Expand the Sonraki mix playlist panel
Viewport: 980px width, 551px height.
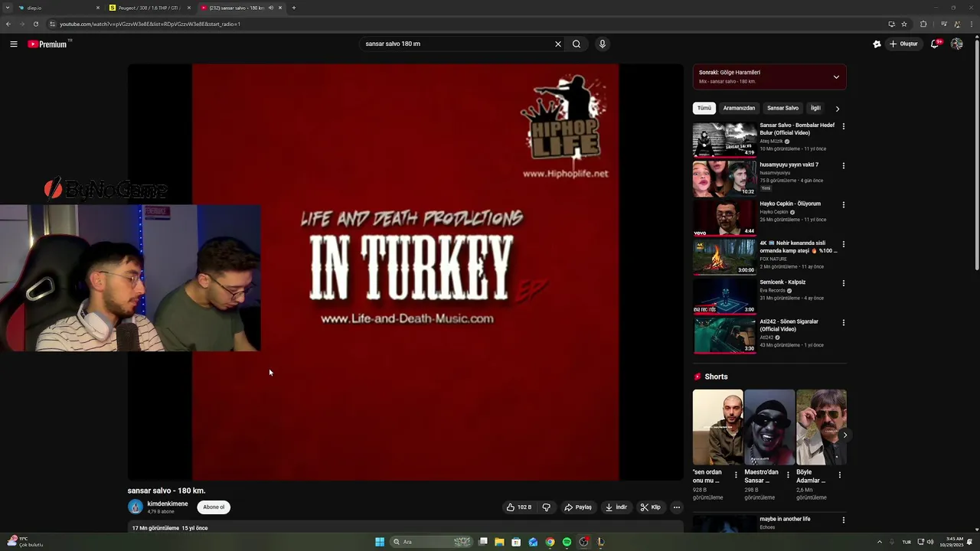click(x=836, y=77)
